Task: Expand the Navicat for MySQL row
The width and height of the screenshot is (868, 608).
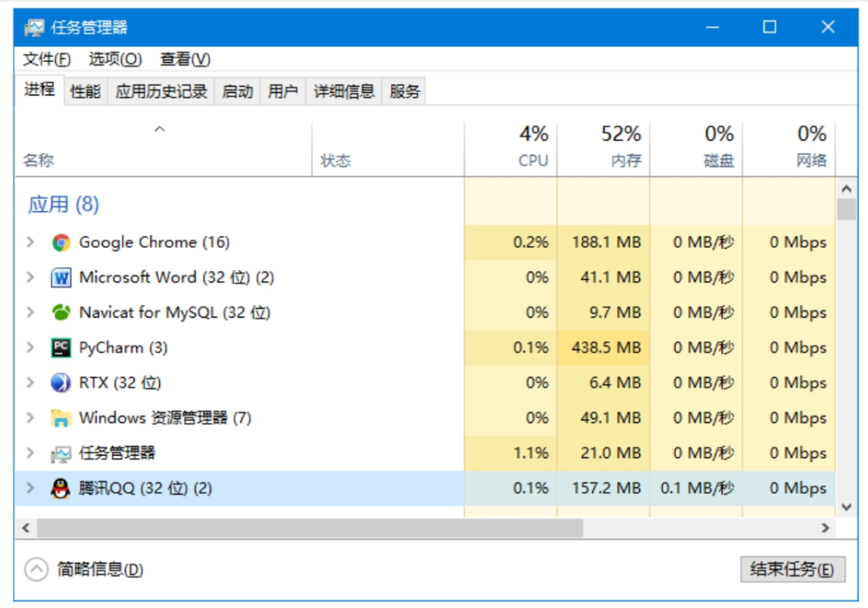Action: pyautogui.click(x=31, y=313)
